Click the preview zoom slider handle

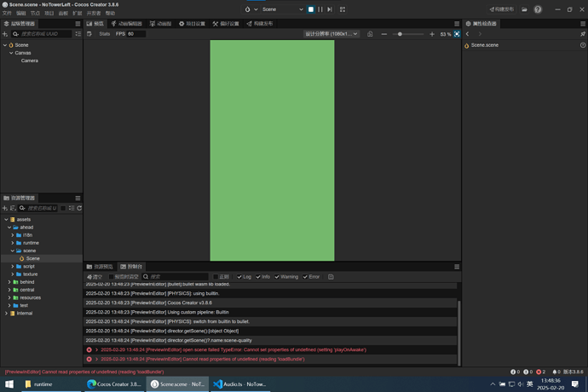point(400,34)
